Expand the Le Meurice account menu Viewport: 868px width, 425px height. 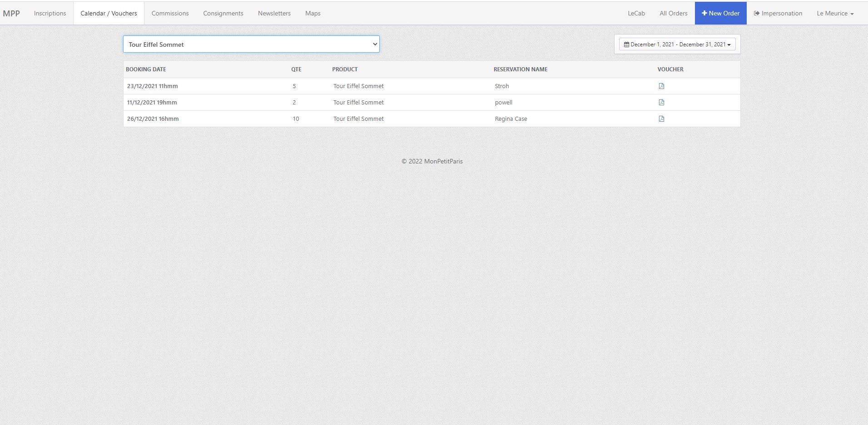(835, 13)
